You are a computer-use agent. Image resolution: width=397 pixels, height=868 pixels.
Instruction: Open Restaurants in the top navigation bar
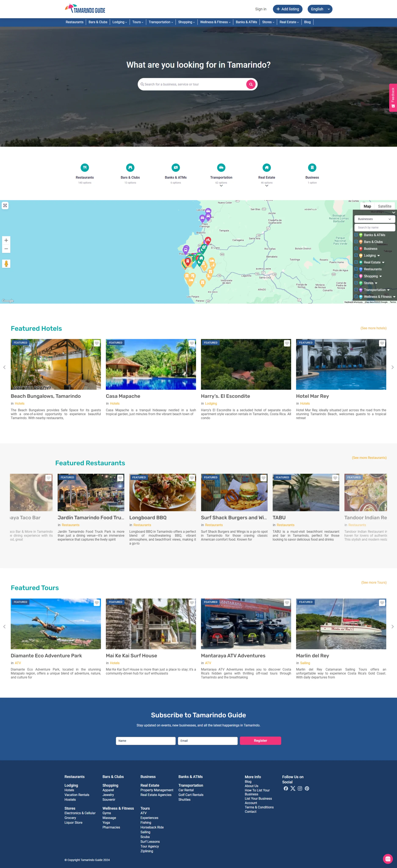pyautogui.click(x=74, y=22)
